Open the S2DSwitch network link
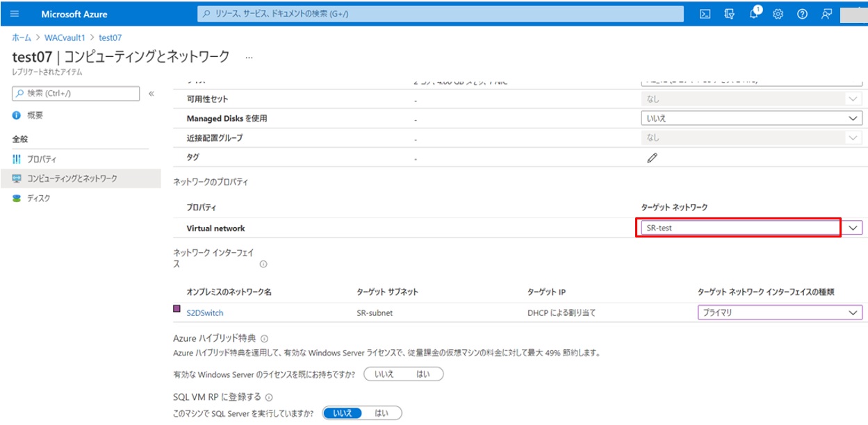This screenshot has width=868, height=425. pyautogui.click(x=205, y=312)
